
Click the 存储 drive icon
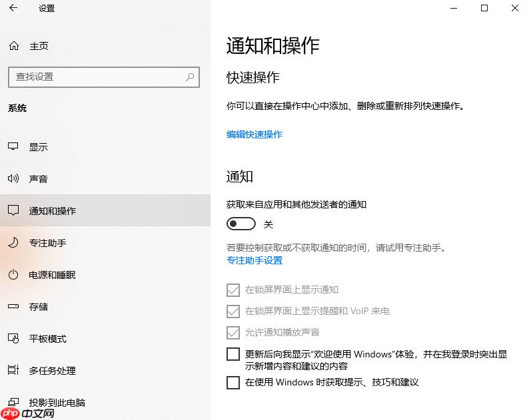(13, 306)
